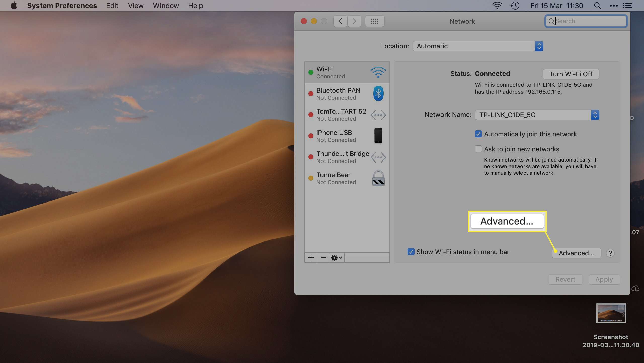This screenshot has width=644, height=363.
Task: Open the network help question mark
Action: [x=610, y=253]
